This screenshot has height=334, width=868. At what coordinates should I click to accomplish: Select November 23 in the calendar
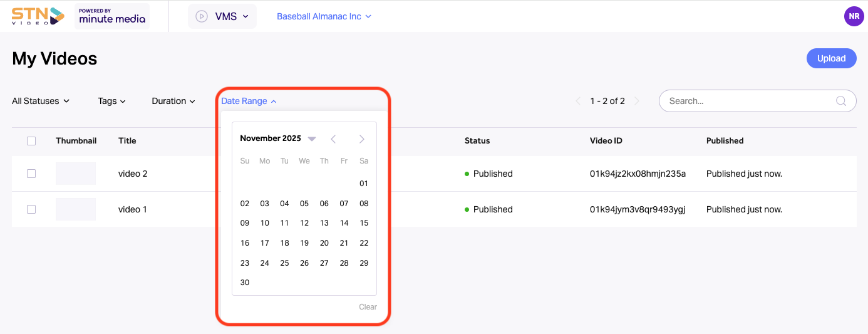point(245,263)
